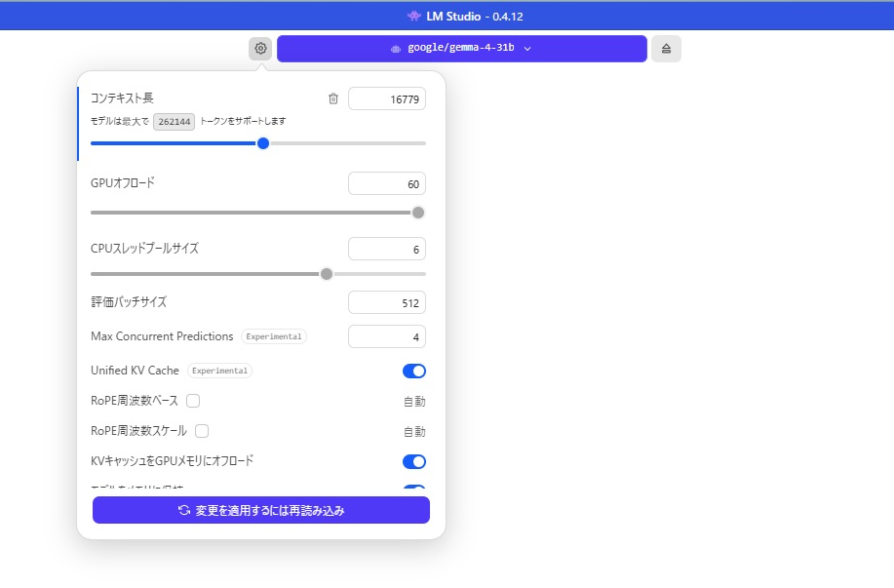Click the GPUオフロード slider handle
The height and width of the screenshot is (588, 894).
(418, 213)
